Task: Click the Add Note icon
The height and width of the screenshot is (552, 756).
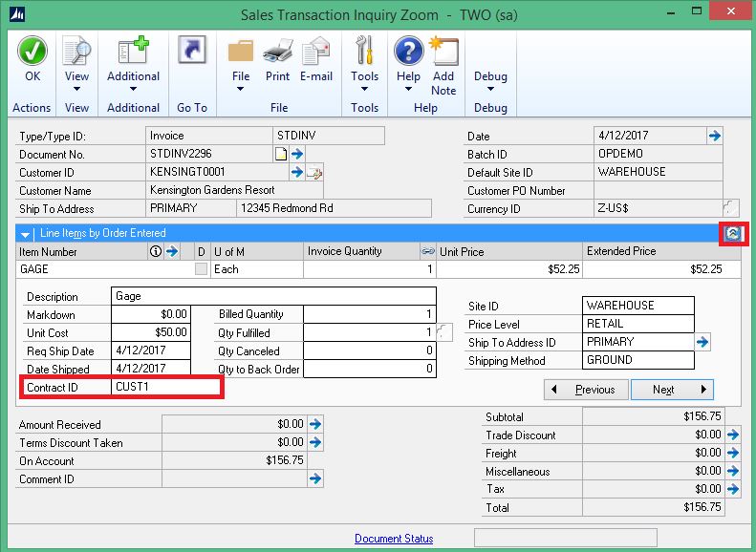Action: (x=443, y=51)
